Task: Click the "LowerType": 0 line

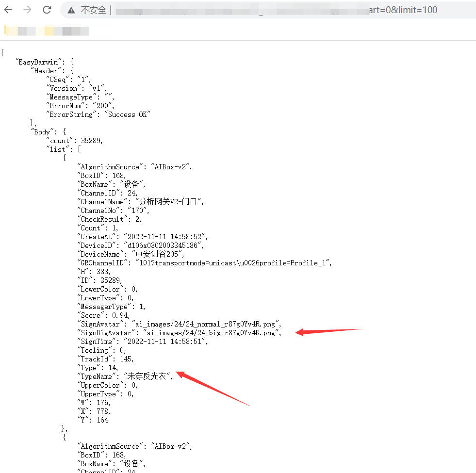Action: (105, 298)
